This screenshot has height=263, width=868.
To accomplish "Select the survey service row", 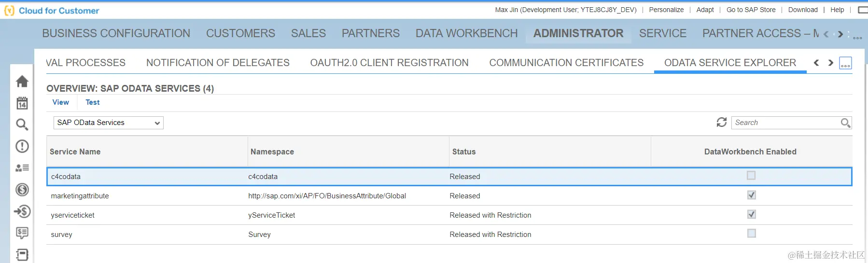I will click(x=449, y=235).
